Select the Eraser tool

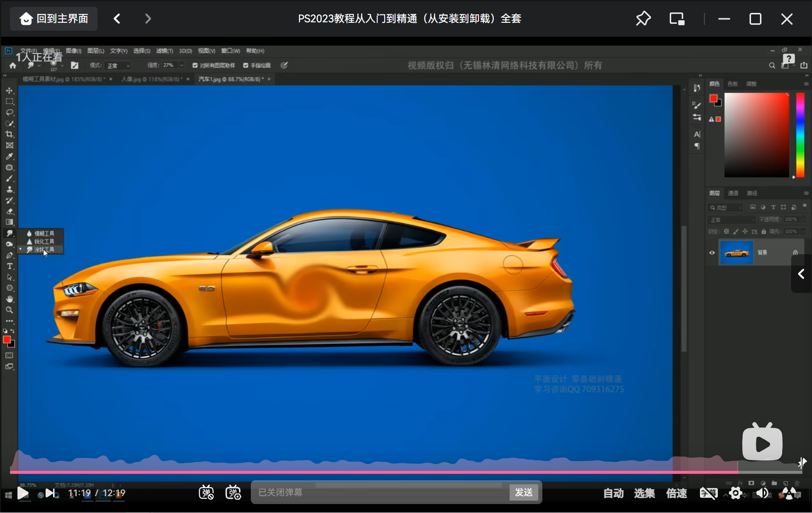pyautogui.click(x=9, y=211)
